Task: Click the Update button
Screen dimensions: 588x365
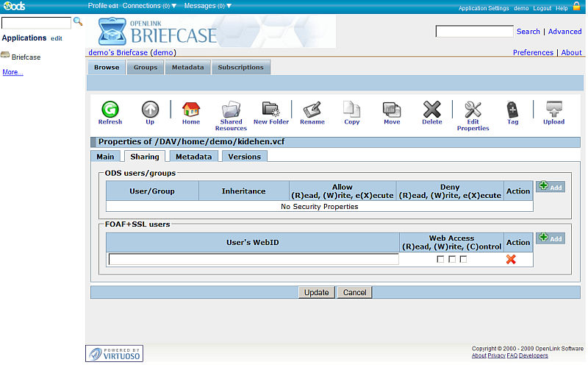Action: coord(317,293)
